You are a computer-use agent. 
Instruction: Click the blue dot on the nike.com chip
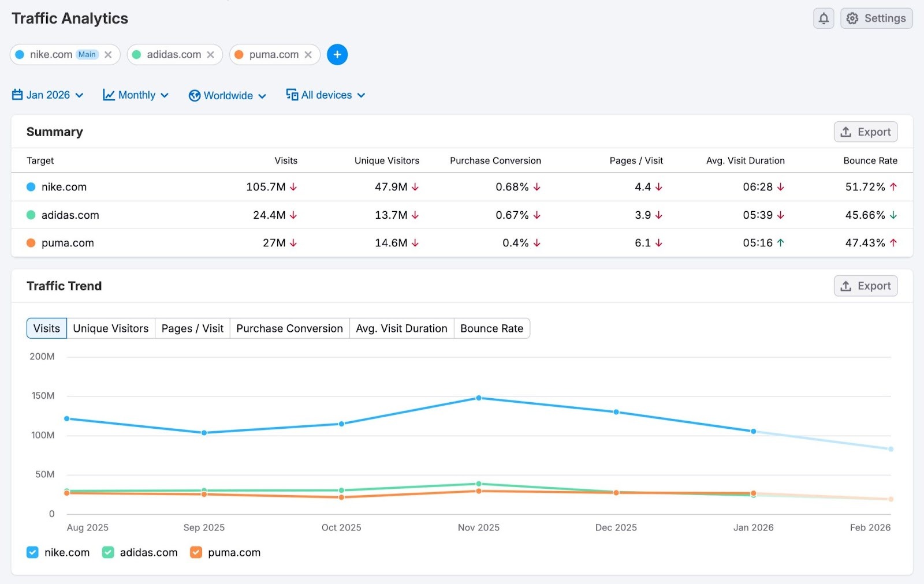click(20, 54)
